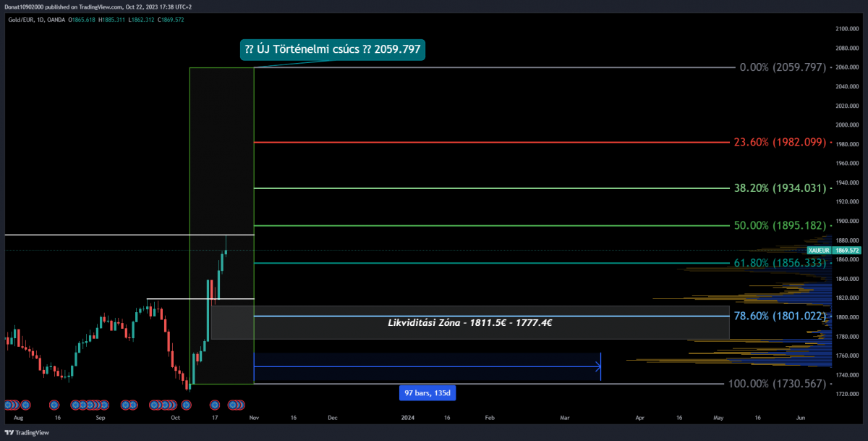Click the first EU event icon under August
The width and height of the screenshot is (868, 441).
tap(9, 404)
